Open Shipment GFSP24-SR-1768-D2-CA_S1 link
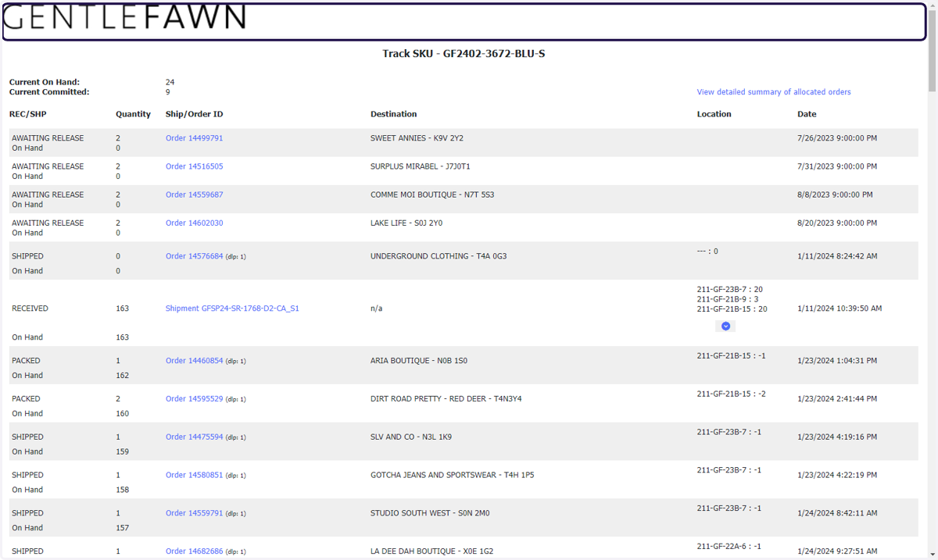938x560 pixels. [232, 309]
